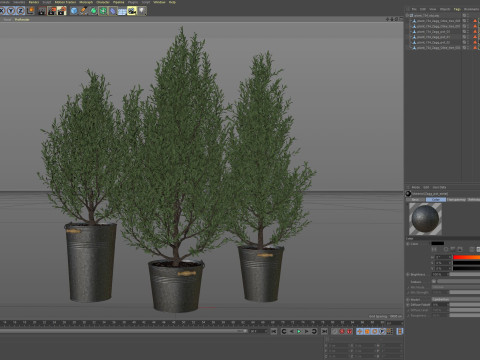Add a Cube primitive object
The height and width of the screenshot is (360, 480).
point(74,11)
